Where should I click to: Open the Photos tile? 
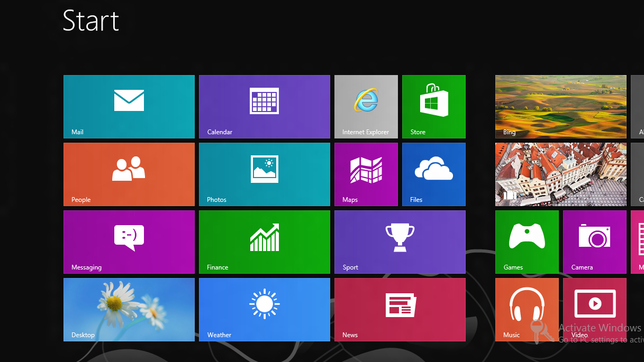pos(264,174)
